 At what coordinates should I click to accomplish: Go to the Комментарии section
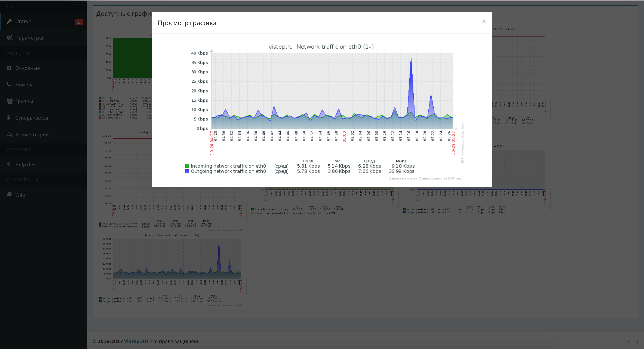pos(32,135)
